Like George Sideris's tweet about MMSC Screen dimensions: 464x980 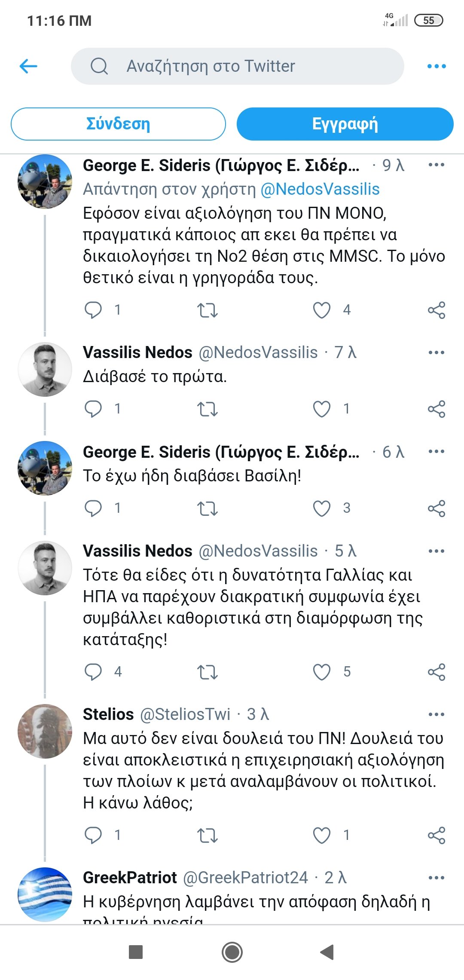(x=322, y=310)
